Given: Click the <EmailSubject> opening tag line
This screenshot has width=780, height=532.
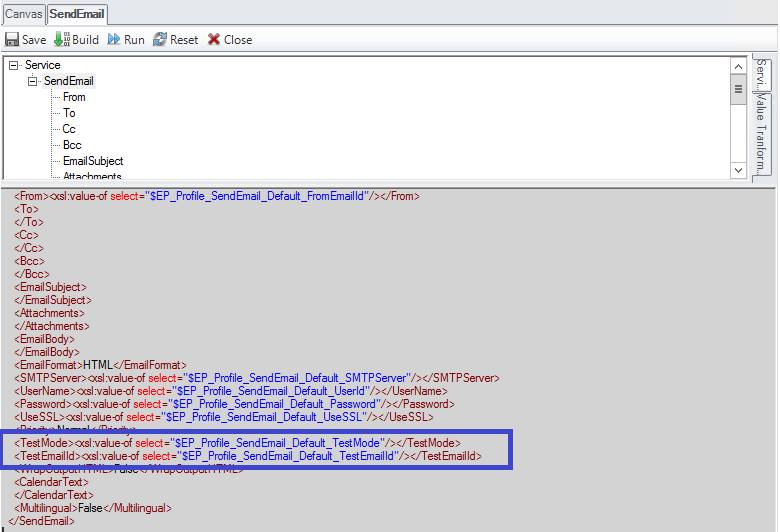Looking at the screenshot, I should pos(50,287).
